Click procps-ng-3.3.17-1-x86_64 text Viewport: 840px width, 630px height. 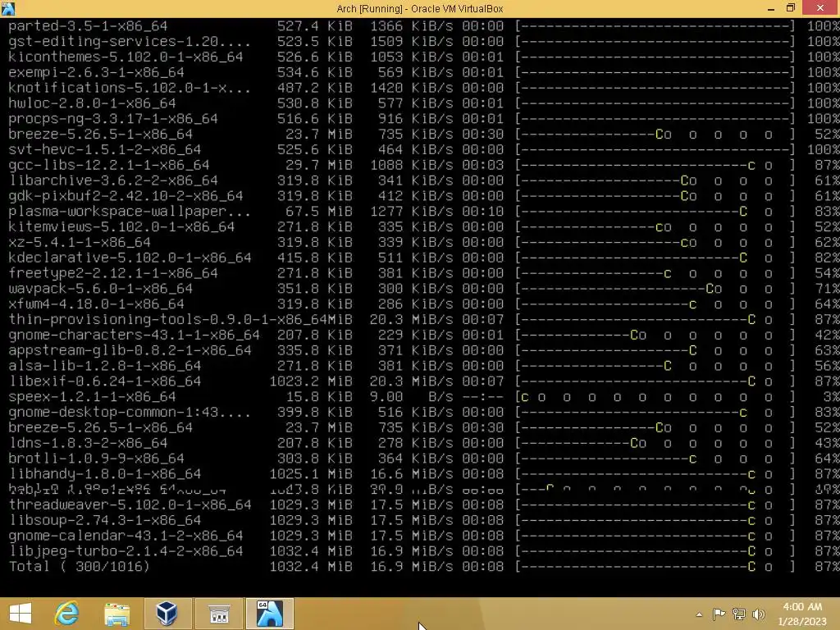113,118
